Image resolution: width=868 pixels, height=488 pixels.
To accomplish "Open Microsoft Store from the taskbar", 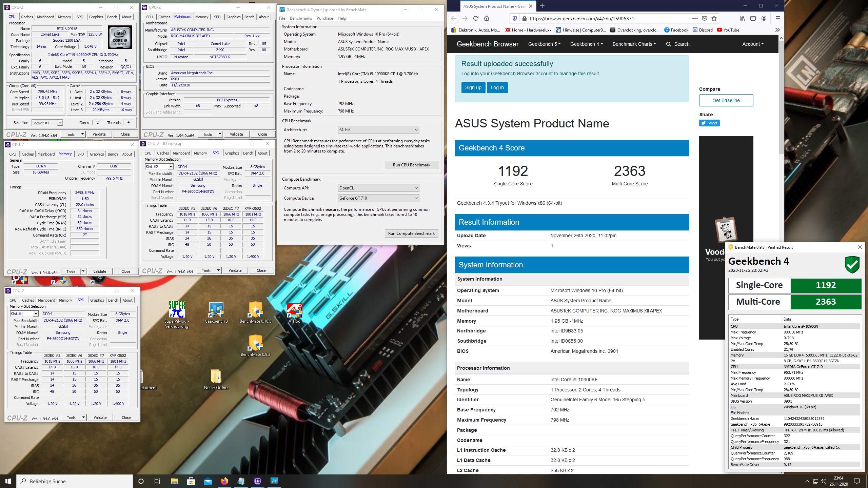I will (191, 481).
